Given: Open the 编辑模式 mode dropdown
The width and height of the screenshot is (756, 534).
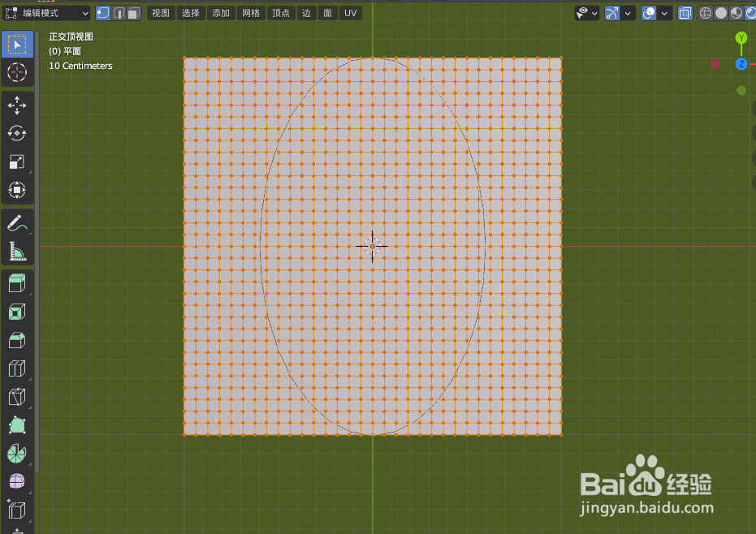Looking at the screenshot, I should point(47,13).
